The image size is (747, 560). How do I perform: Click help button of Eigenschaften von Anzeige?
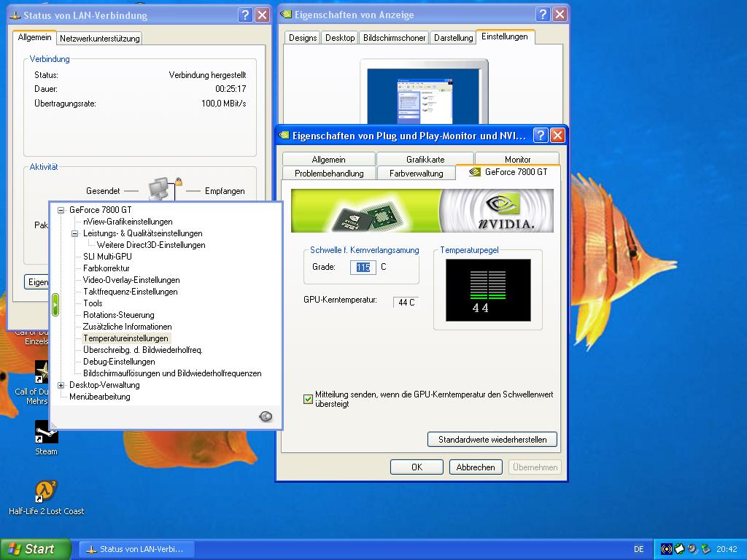click(543, 15)
